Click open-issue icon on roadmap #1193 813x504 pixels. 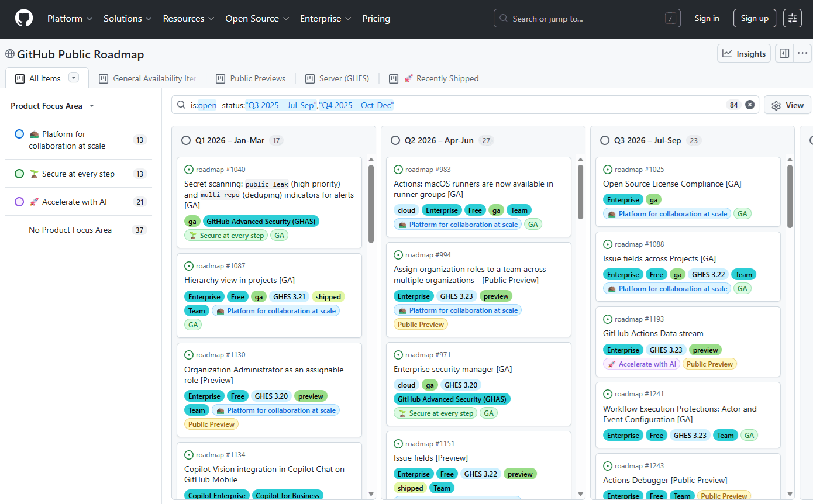608,319
